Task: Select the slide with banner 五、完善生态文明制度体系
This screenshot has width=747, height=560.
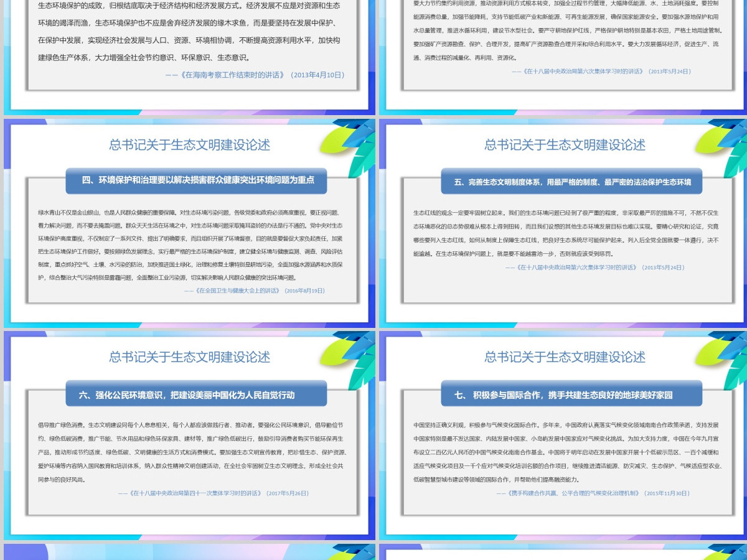Action: (x=563, y=223)
